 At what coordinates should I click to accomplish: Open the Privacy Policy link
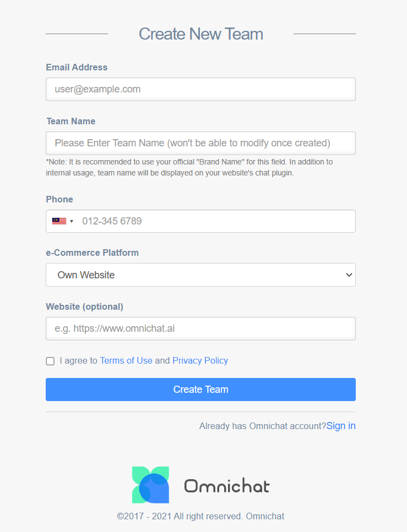click(x=200, y=361)
